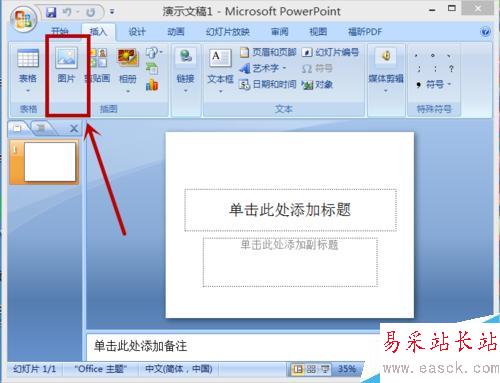Close the slides thumbnail pane

[x=74, y=128]
